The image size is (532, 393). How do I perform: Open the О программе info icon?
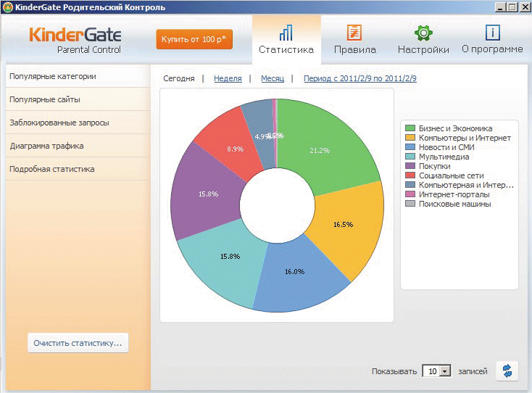pos(492,33)
